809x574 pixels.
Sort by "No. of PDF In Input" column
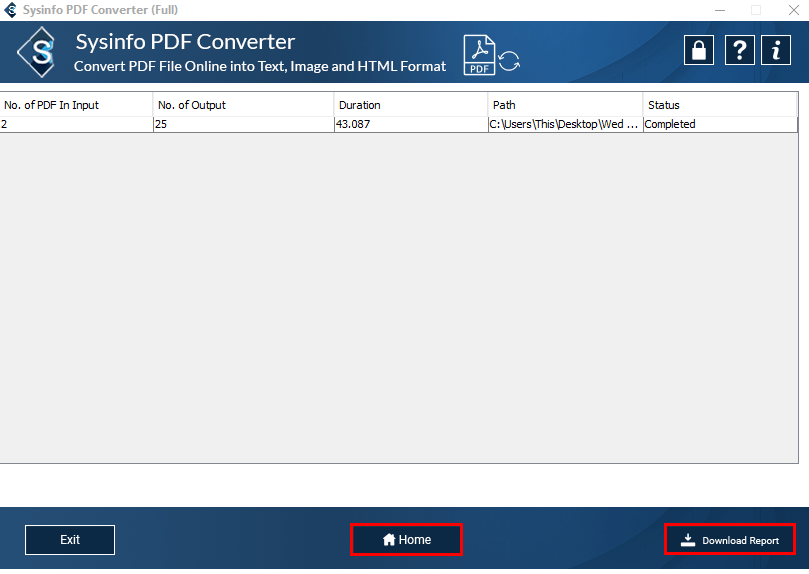point(76,105)
